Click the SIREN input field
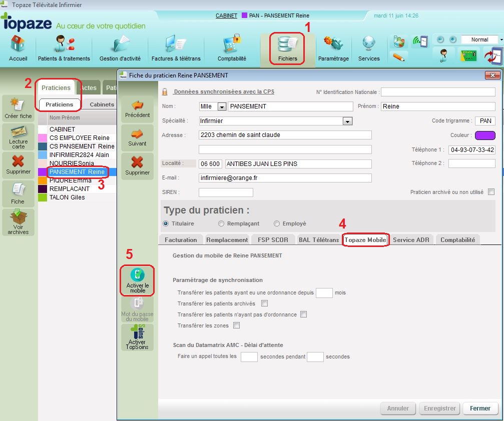Viewport: 504px width, 421px height. click(x=226, y=192)
